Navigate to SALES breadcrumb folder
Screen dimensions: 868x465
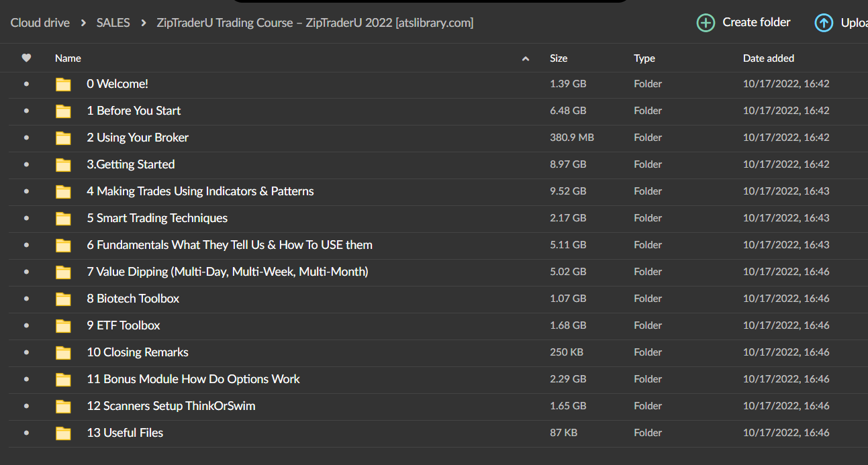coord(113,23)
